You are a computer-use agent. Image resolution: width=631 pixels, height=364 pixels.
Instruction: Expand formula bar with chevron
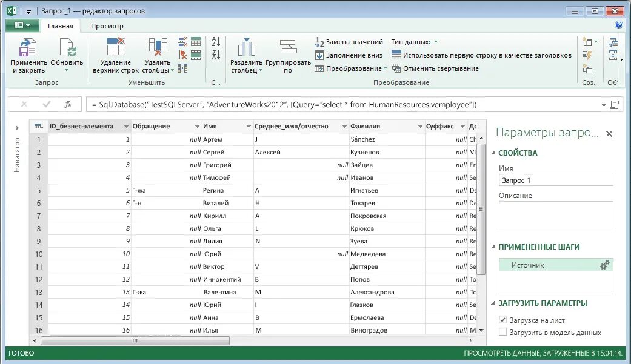click(604, 105)
